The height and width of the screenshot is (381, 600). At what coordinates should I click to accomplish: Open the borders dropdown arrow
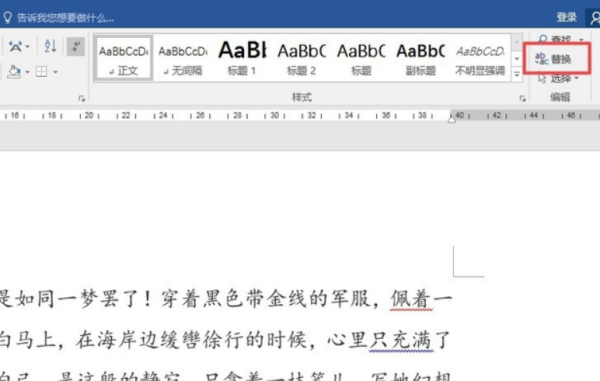coord(55,72)
